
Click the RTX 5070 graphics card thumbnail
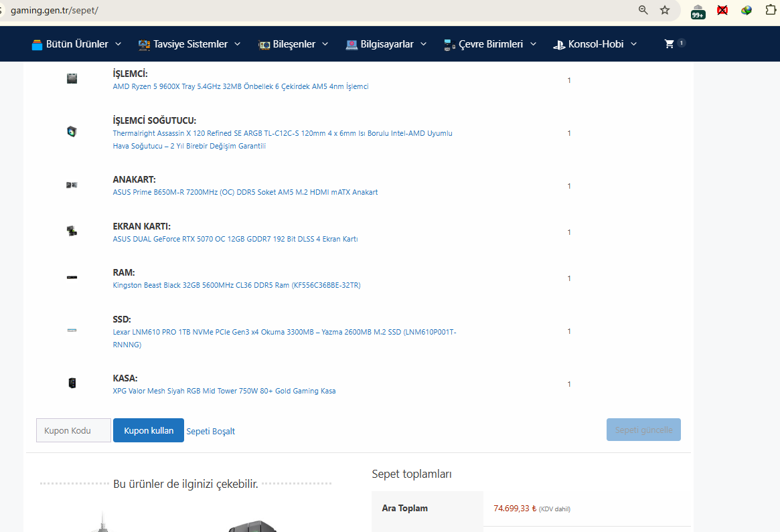point(72,231)
